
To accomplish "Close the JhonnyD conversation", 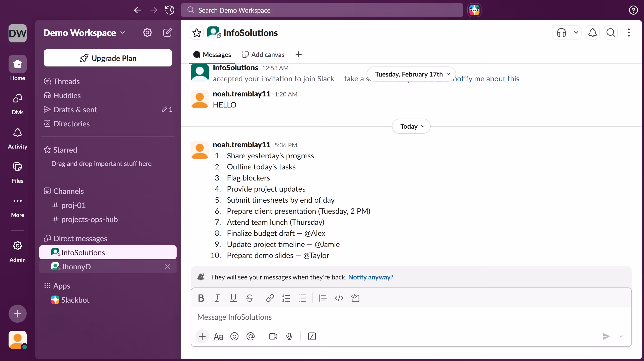I will [168, 266].
